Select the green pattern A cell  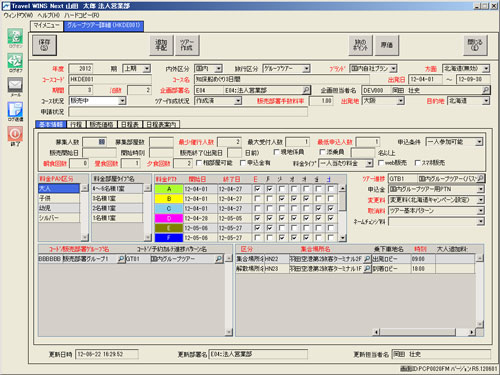click(169, 189)
